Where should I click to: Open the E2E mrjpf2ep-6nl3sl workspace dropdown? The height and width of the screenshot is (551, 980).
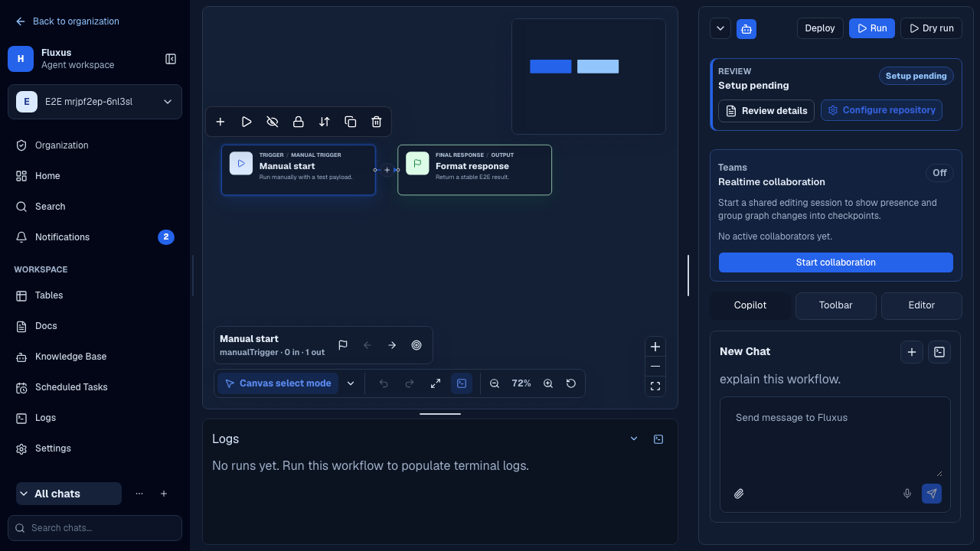click(95, 102)
